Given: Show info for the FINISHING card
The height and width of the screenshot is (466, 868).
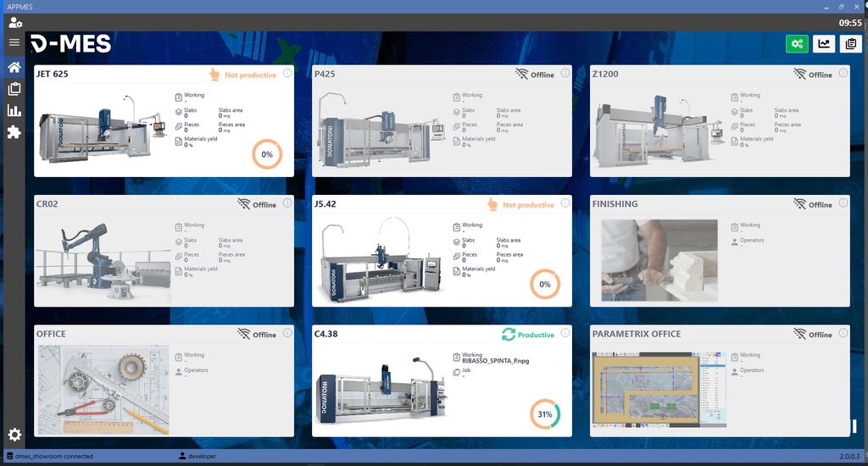Looking at the screenshot, I should point(843,203).
